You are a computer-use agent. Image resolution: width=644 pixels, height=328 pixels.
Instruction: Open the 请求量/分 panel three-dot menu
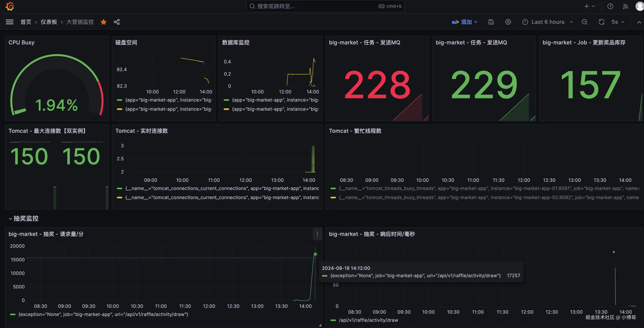pyautogui.click(x=317, y=234)
